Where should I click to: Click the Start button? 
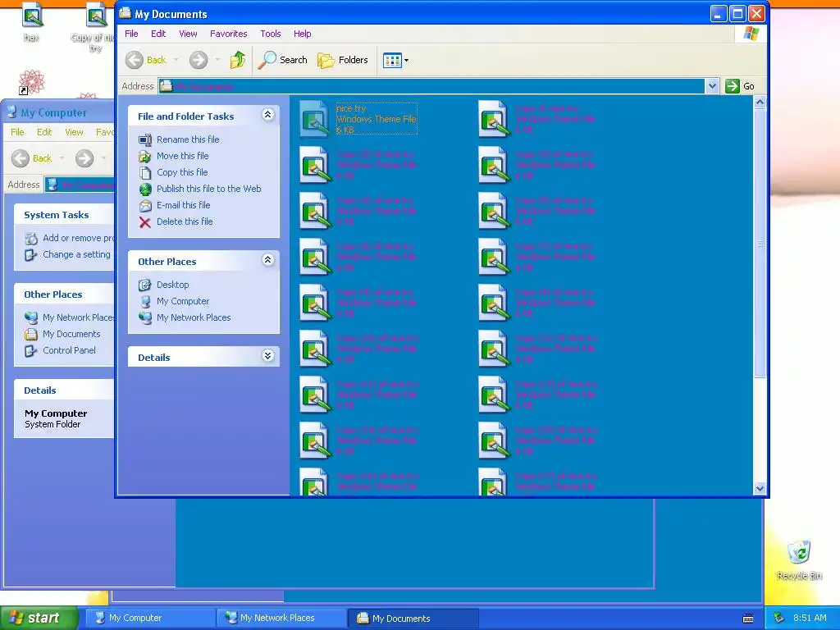pos(39,618)
